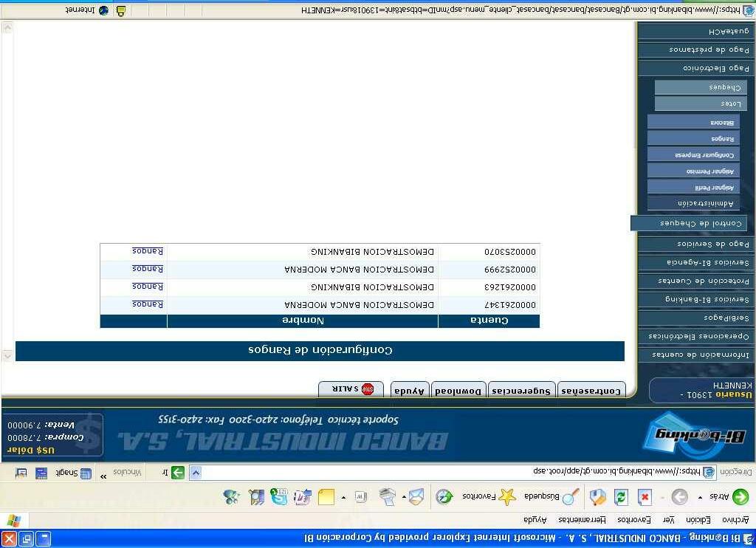Expand the Mail options dropdown arrow

pyautogui.click(x=404, y=497)
